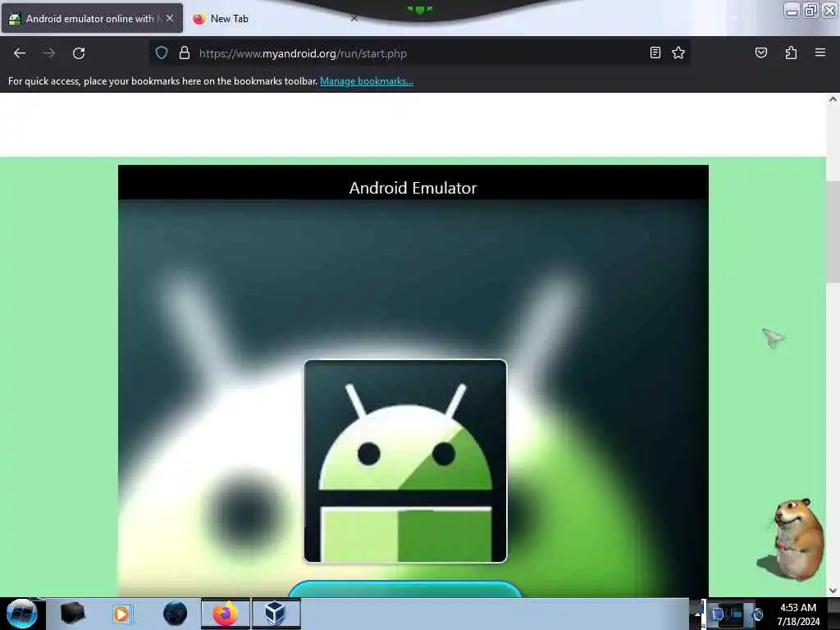Restore down the Firefox window

pos(810,11)
